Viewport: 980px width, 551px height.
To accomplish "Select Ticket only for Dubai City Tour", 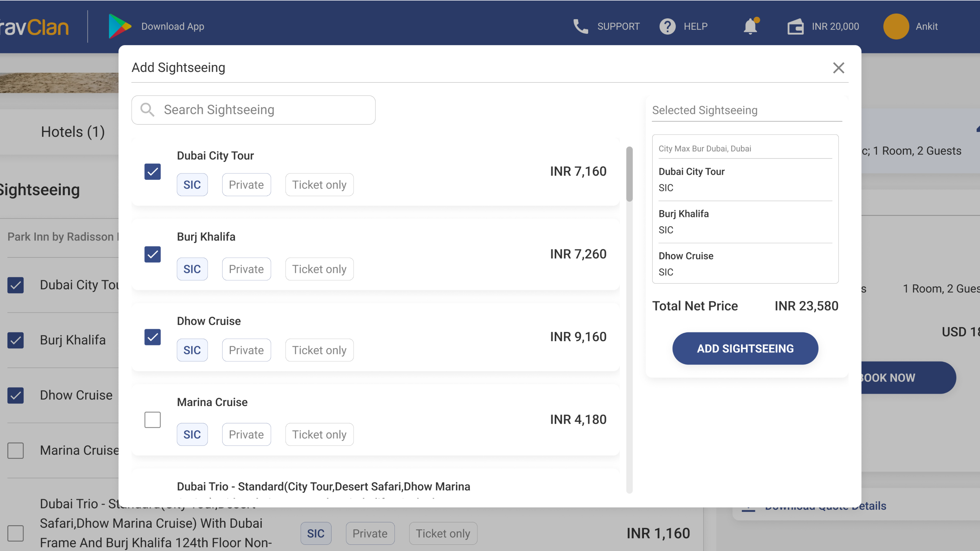I will pyautogui.click(x=319, y=185).
